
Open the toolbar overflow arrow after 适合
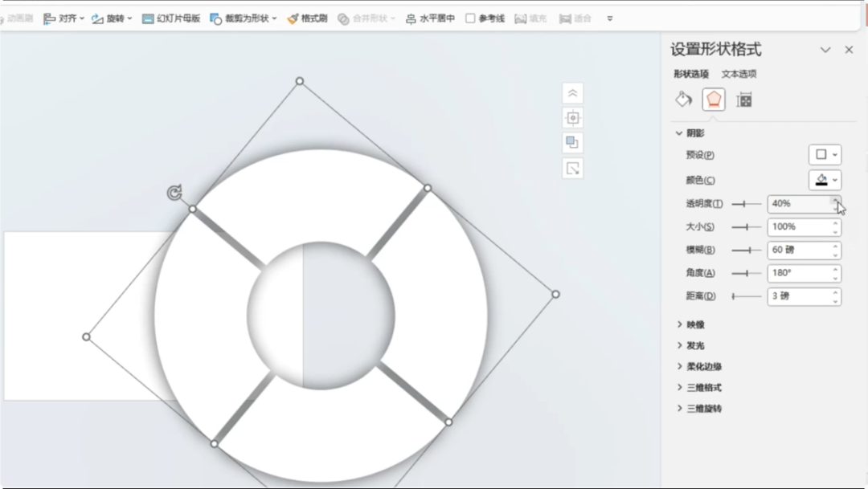(609, 18)
